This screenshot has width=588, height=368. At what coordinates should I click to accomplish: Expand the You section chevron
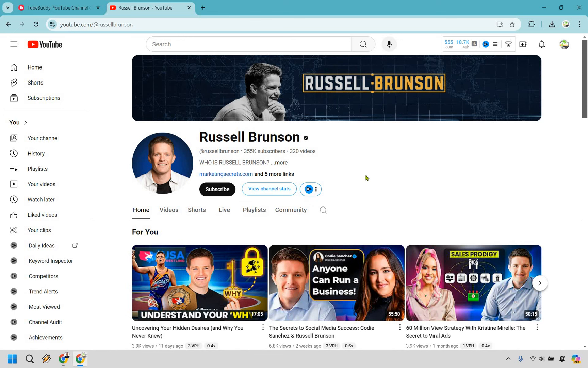tap(26, 123)
